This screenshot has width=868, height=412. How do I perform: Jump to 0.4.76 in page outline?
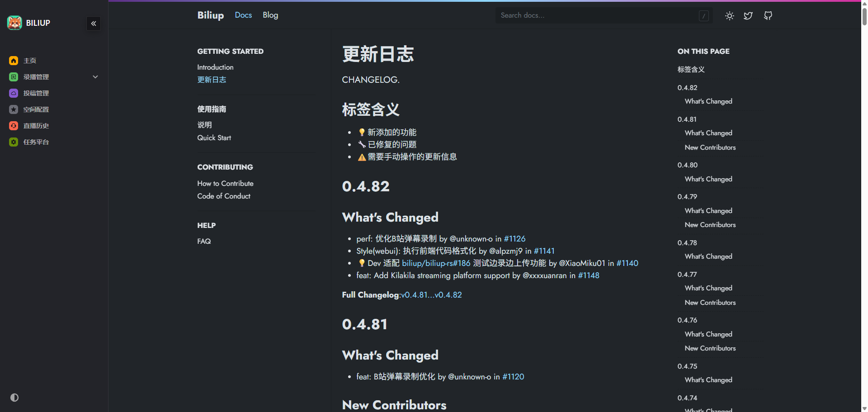click(x=687, y=320)
